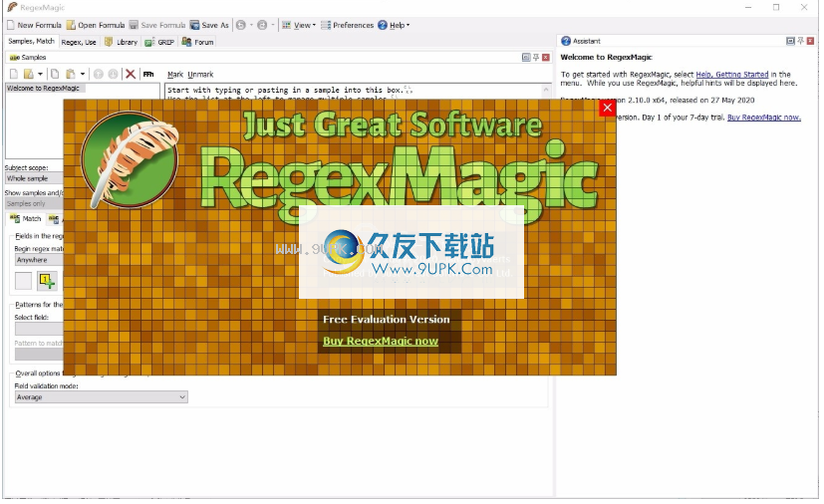
Task: Click the RegexMagic feather logo on the splash screen
Action: (131, 160)
